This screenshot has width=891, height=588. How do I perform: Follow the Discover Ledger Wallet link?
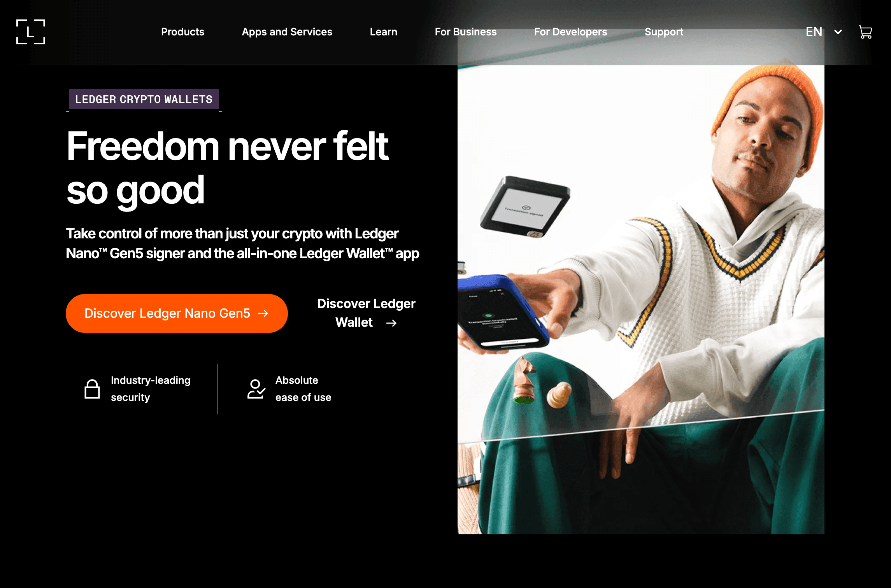(x=366, y=313)
